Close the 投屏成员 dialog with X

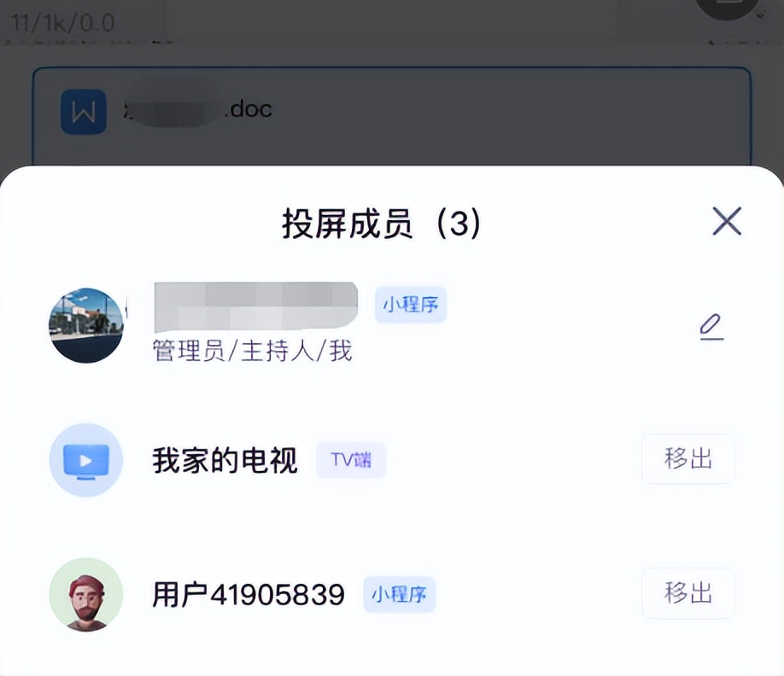point(726,222)
